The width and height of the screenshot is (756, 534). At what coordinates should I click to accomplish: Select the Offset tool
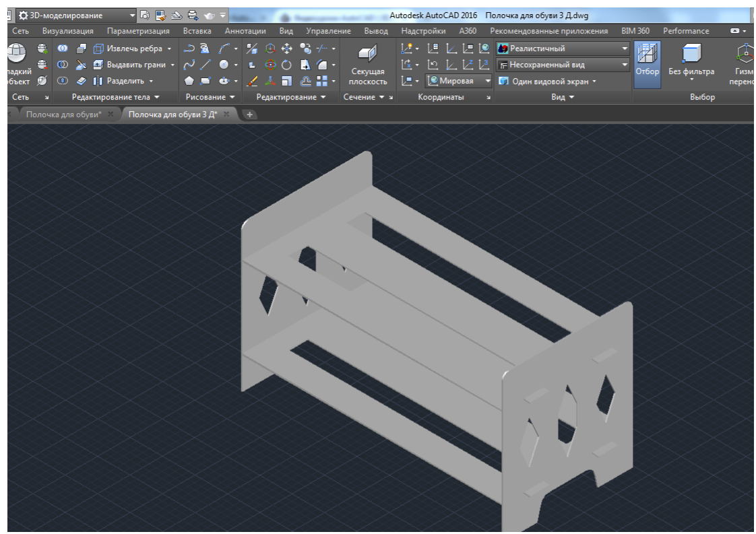[x=305, y=81]
